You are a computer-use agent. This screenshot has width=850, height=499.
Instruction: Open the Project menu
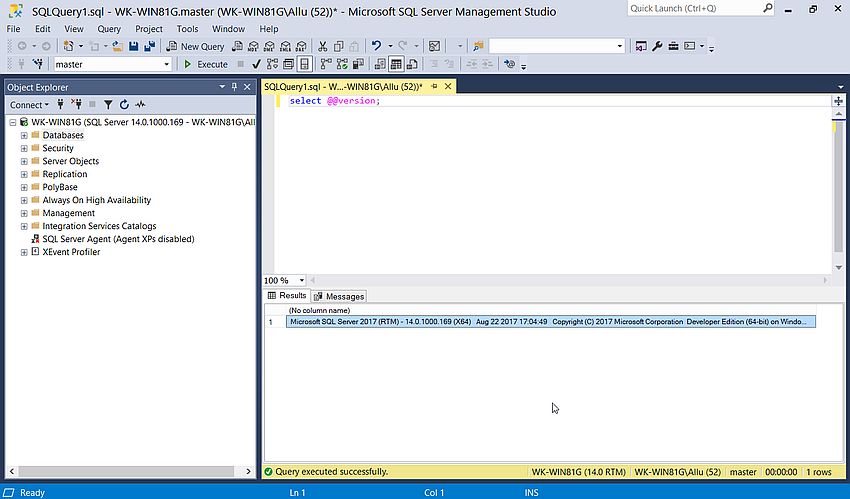149,29
